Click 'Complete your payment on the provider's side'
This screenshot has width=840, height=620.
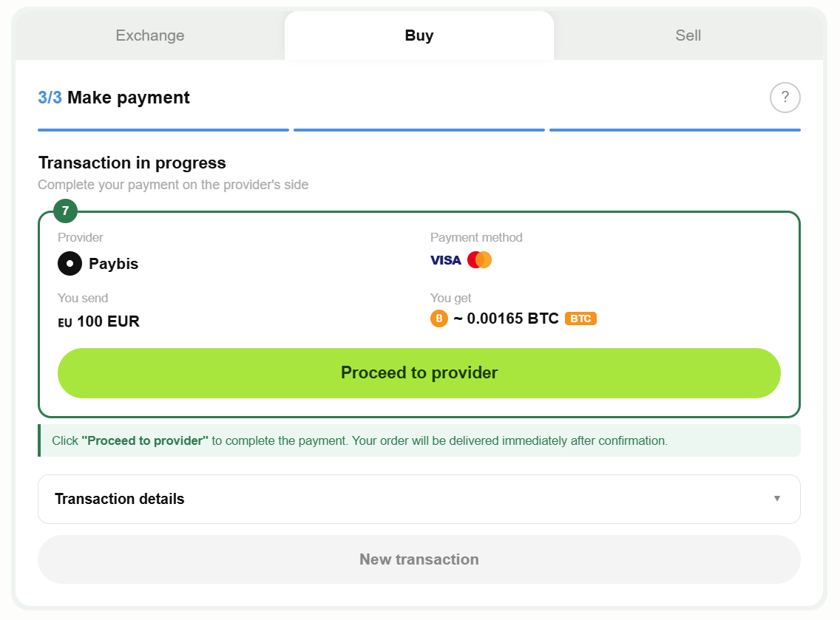tap(173, 185)
